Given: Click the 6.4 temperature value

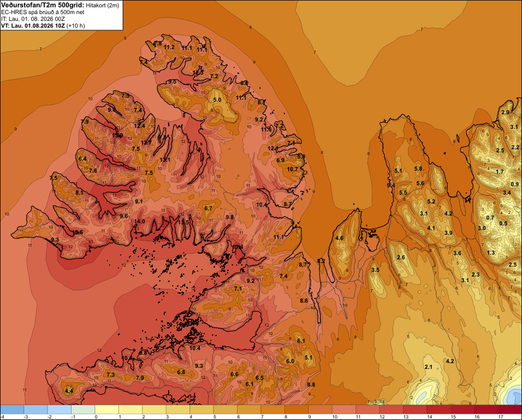Looking at the screenshot, I should point(82,159).
